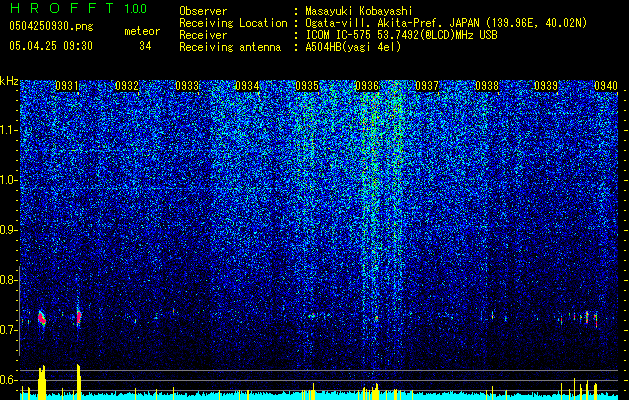This screenshot has height=400, width=629.
Task: Click the 0.6 frequency axis label
Action: point(9,380)
